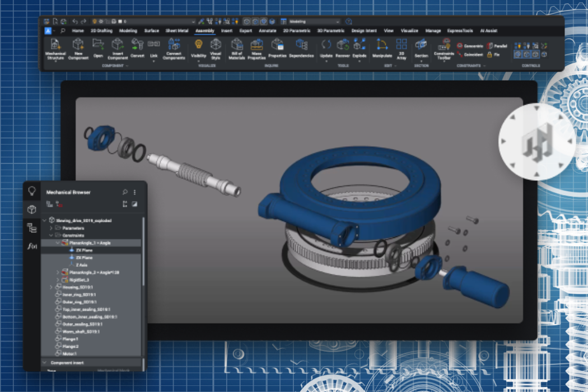
Task: Apply the Fix constraint
Action: coord(493,55)
